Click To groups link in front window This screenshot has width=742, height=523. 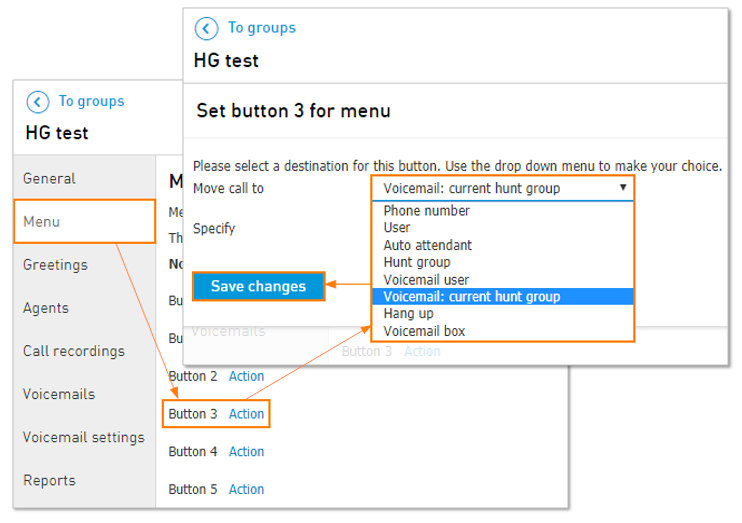click(x=262, y=28)
